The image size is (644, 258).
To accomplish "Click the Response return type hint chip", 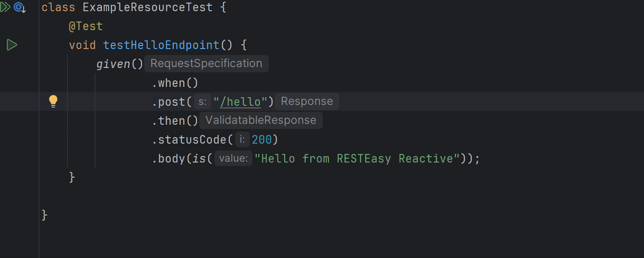I will pos(307,101).
